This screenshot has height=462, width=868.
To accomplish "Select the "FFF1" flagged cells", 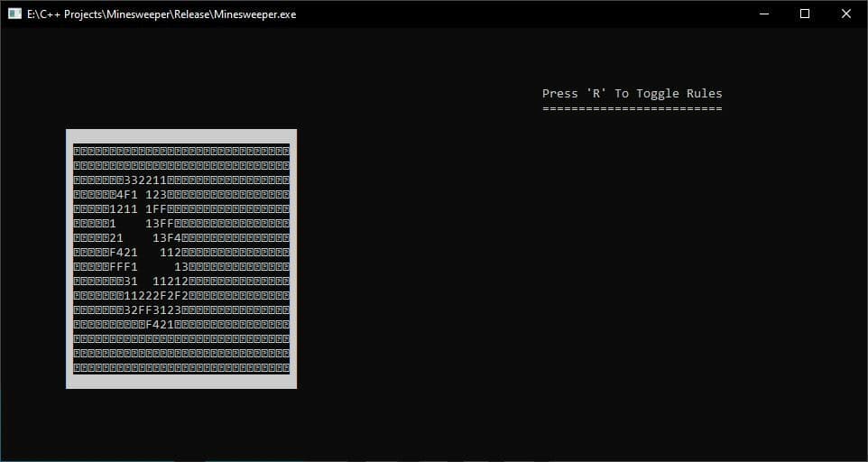I will point(124,267).
